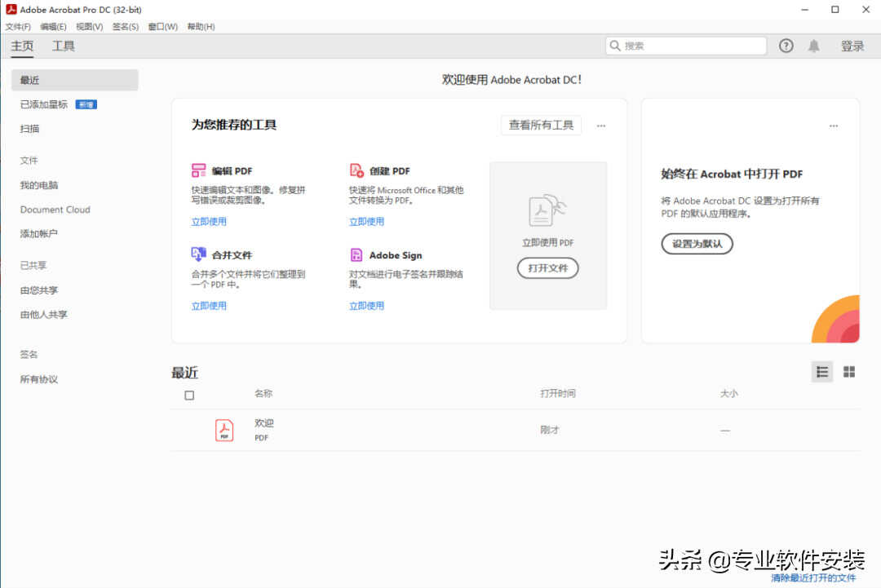Click the 欢迎 file name text
The height and width of the screenshot is (588, 881).
coord(264,423)
